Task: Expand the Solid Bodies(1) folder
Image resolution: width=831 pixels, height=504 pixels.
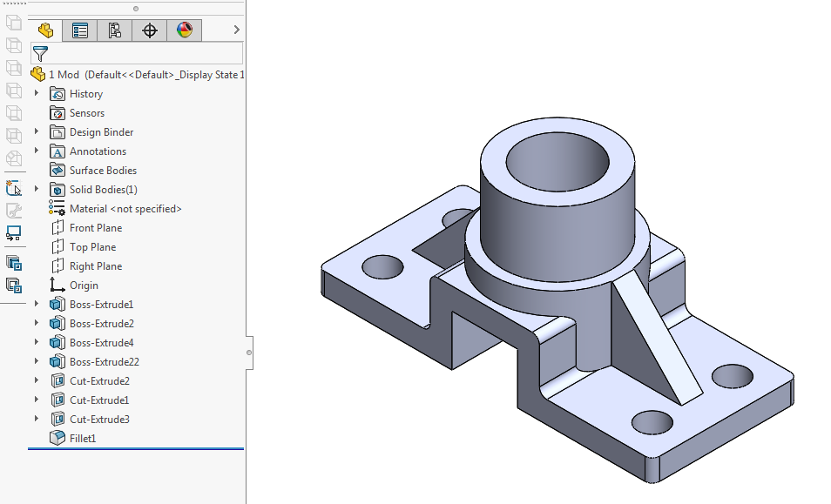Action: [x=35, y=189]
